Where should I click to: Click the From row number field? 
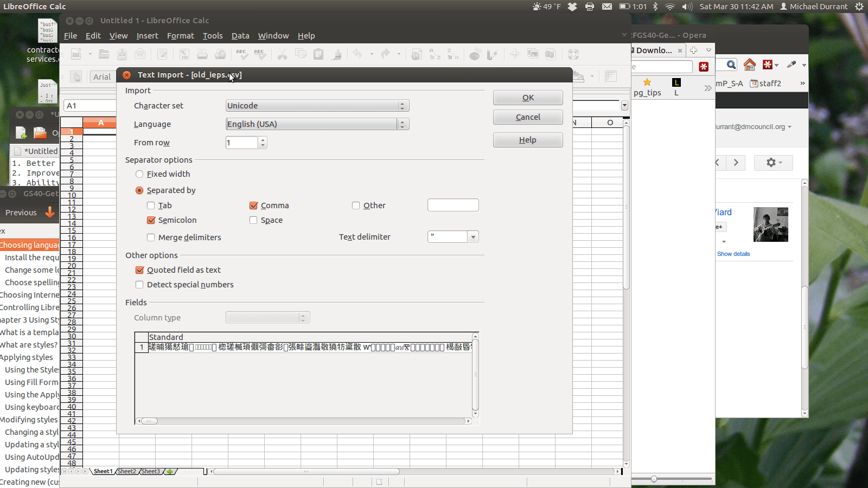click(x=242, y=143)
